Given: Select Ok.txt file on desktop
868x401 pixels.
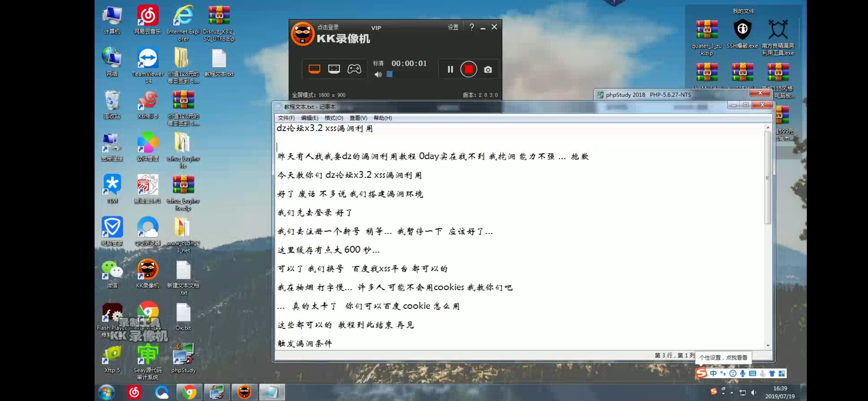Looking at the screenshot, I should tap(183, 316).
